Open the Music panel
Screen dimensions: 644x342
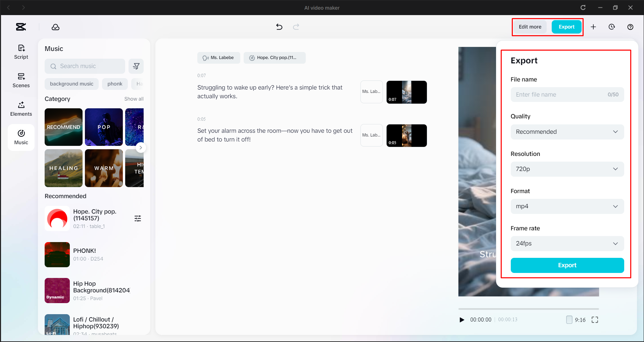[x=21, y=137]
